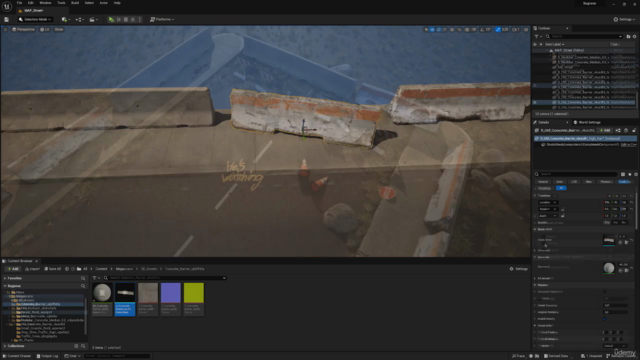Open the Window menu
640x360 pixels.
(45, 3)
